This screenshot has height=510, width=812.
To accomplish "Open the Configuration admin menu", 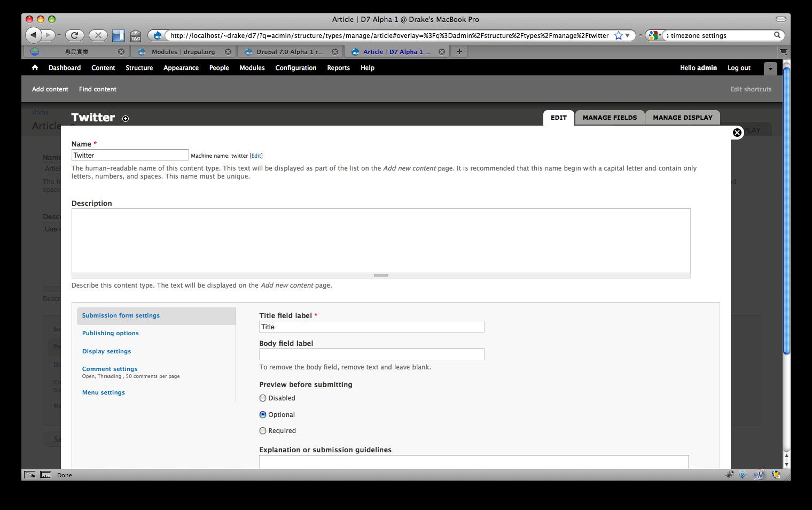I will [x=296, y=68].
